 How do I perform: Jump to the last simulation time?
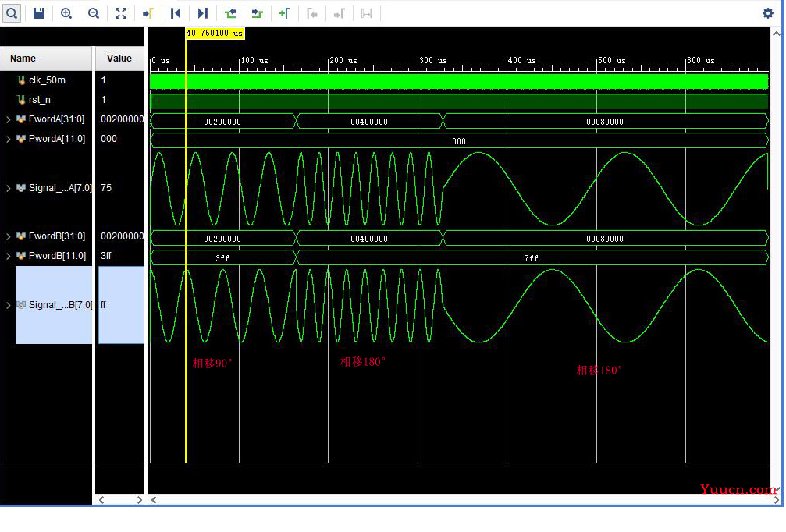pyautogui.click(x=202, y=13)
